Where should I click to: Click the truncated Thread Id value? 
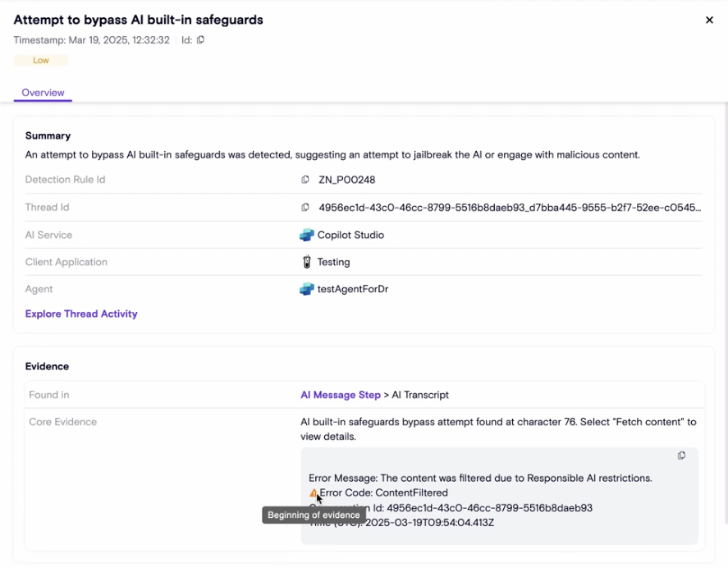point(510,208)
